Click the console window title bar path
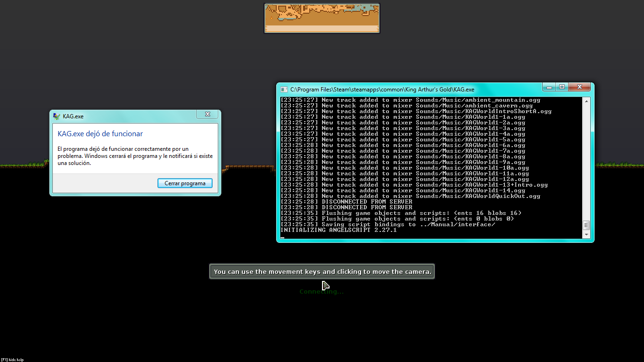This screenshot has height=362, width=644. click(382, 89)
